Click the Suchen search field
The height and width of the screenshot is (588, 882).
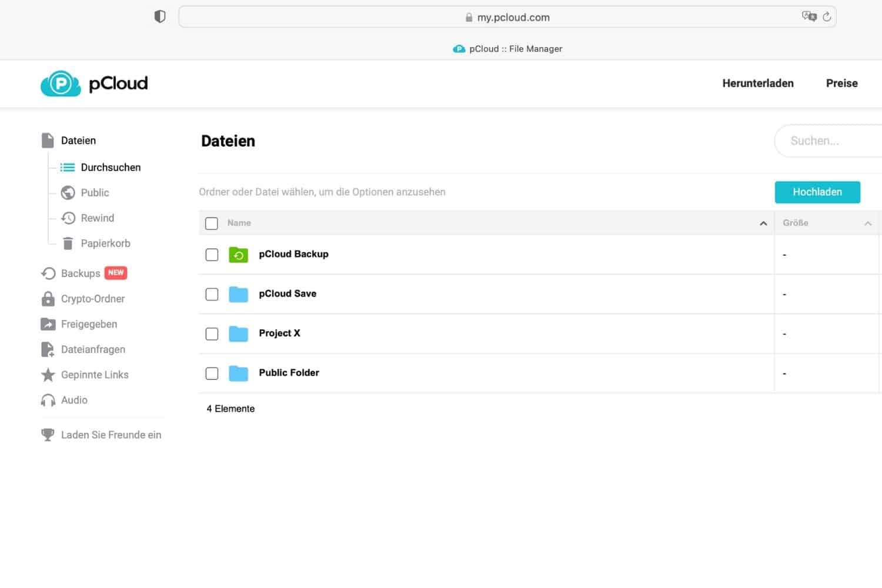[829, 141]
